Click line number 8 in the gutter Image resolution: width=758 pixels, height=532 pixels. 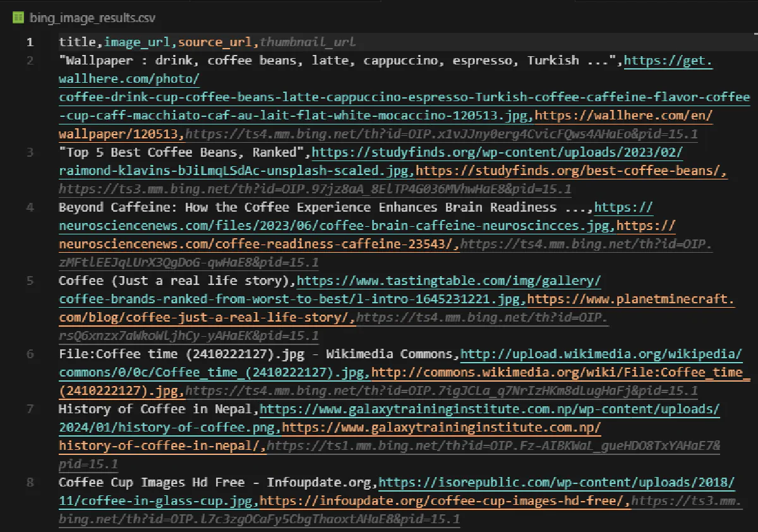pyautogui.click(x=30, y=482)
